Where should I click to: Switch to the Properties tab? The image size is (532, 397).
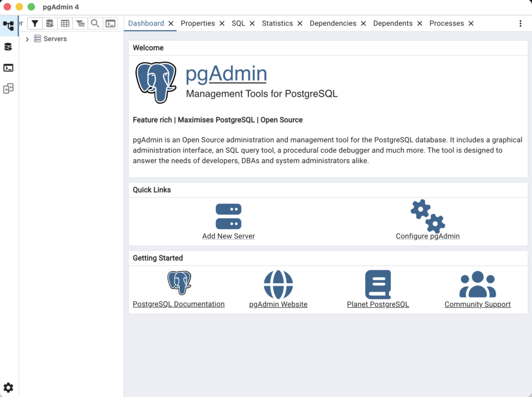click(197, 23)
